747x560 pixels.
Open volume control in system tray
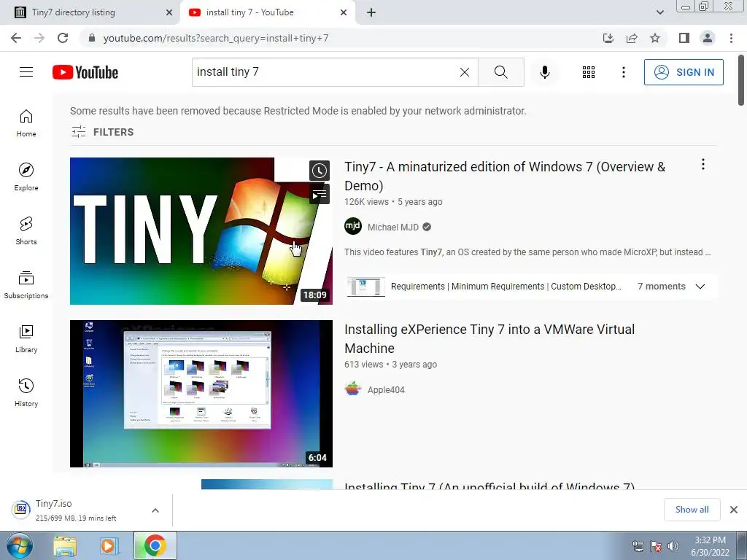tap(673, 546)
